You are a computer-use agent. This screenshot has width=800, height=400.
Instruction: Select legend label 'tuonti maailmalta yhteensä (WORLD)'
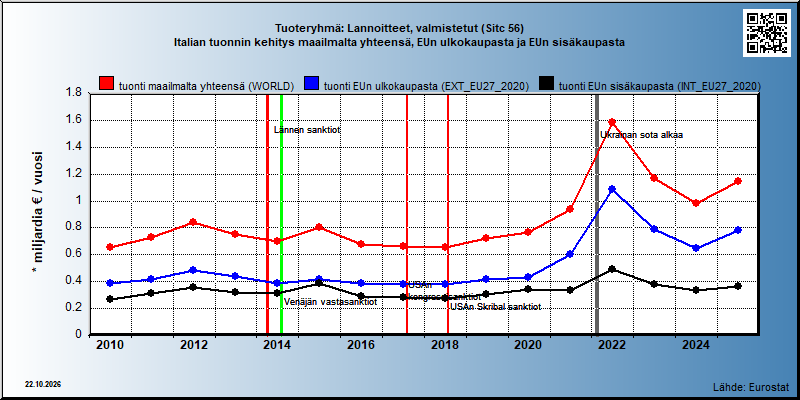(207, 86)
